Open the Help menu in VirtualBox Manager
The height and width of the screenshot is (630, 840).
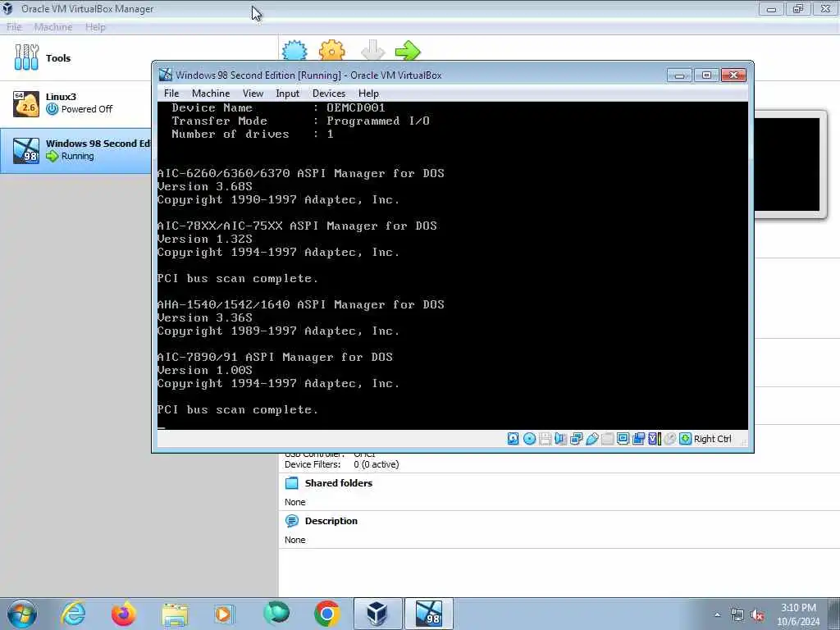pyautogui.click(x=95, y=27)
